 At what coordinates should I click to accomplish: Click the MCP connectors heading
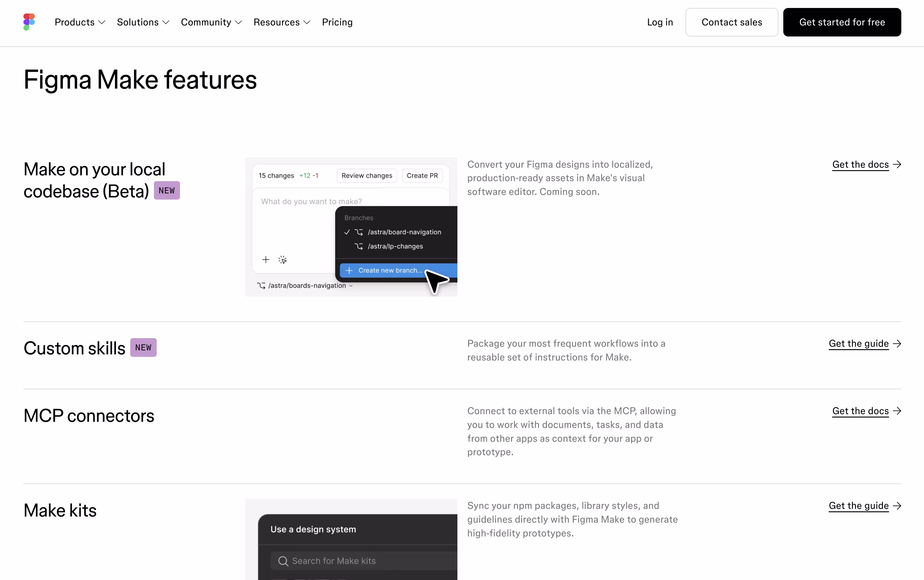(x=89, y=416)
